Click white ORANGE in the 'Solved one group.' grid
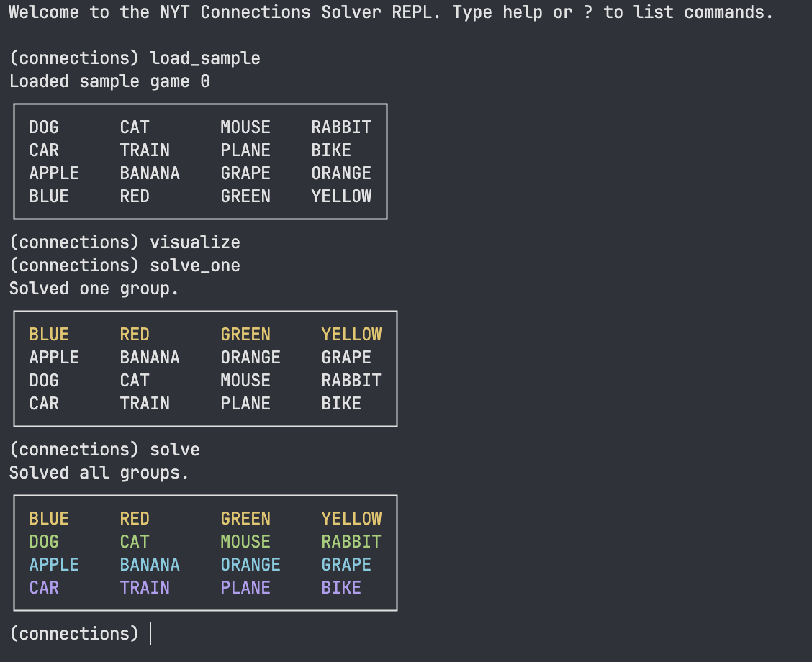This screenshot has width=812, height=662. [x=251, y=357]
